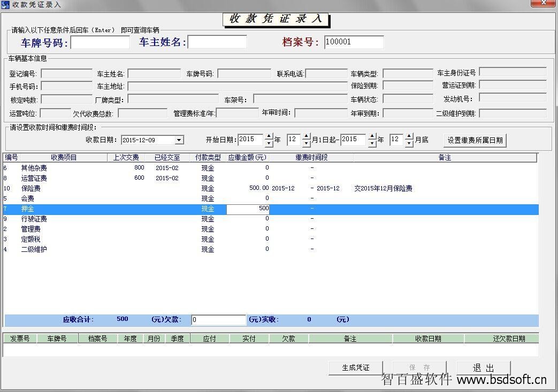Close the 收款凭证录入 window
Viewport: 558px width, 392px height.
pyautogui.click(x=543, y=3)
